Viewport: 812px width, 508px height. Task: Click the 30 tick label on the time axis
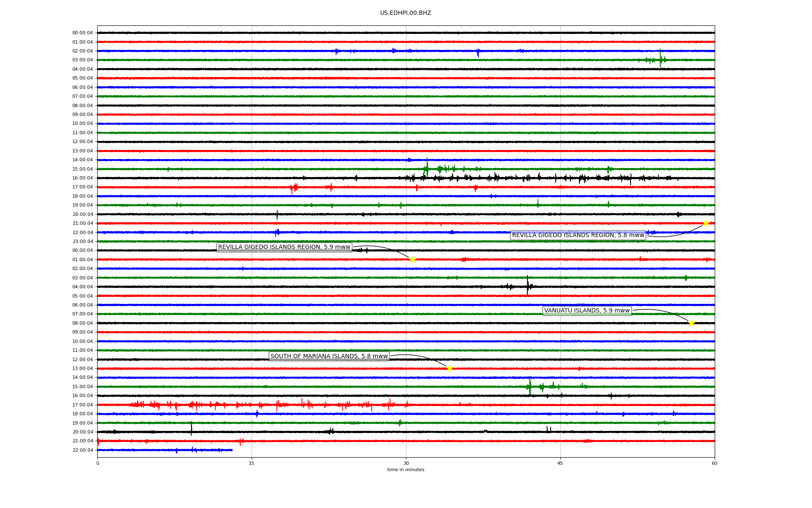(406, 463)
